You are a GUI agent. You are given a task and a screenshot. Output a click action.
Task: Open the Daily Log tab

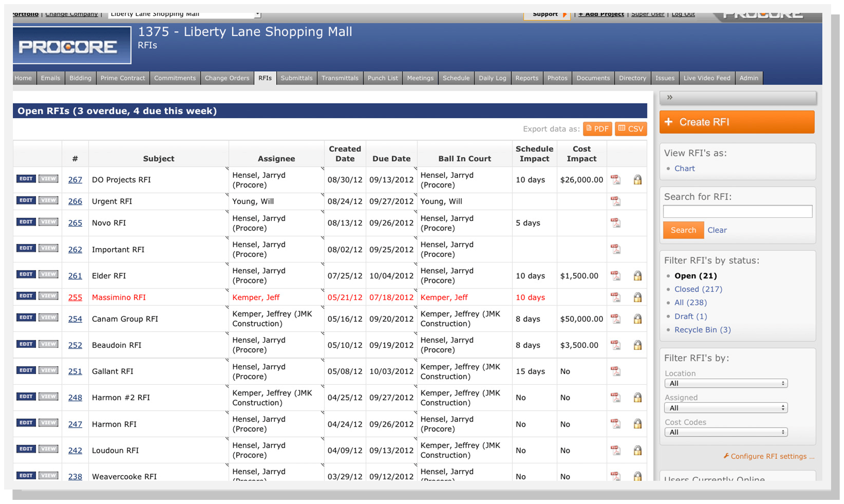click(492, 78)
